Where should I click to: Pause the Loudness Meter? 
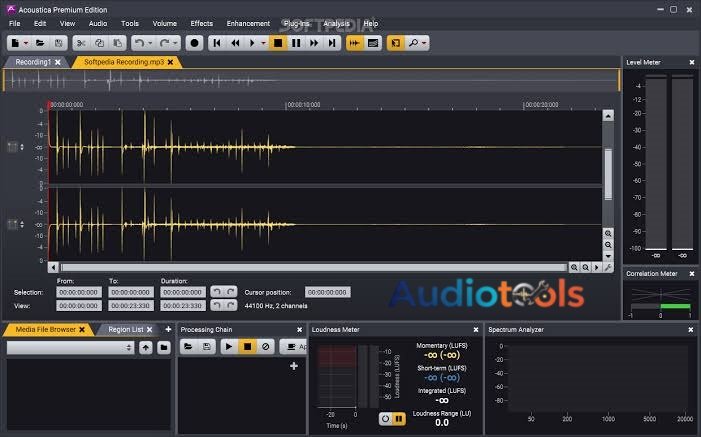pyautogui.click(x=399, y=419)
